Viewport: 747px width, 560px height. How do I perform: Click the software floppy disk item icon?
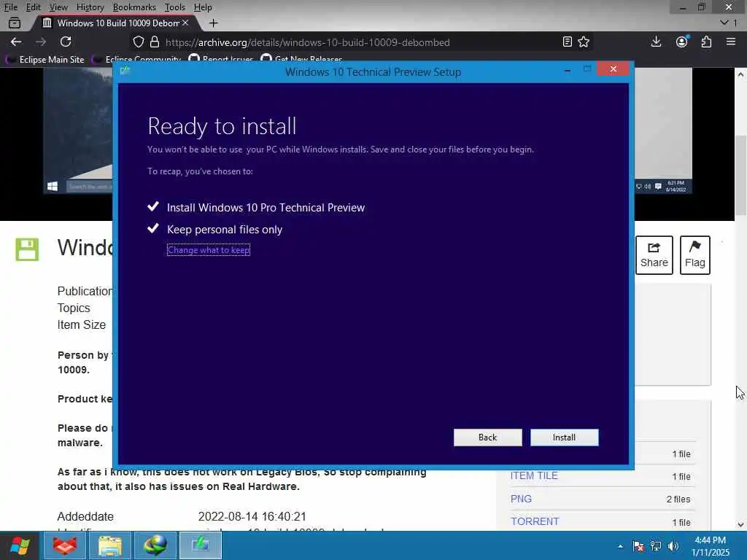tap(27, 249)
